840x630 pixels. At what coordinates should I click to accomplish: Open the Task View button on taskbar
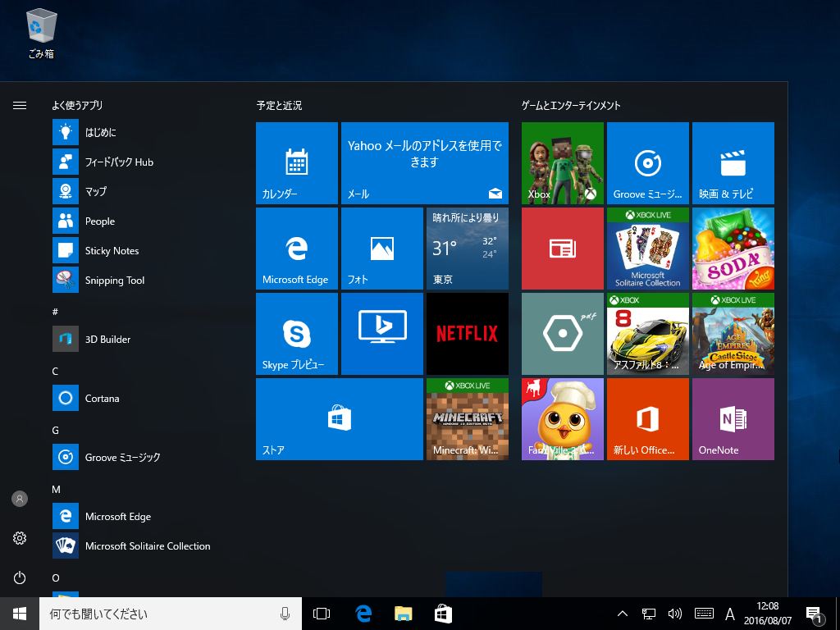322,614
